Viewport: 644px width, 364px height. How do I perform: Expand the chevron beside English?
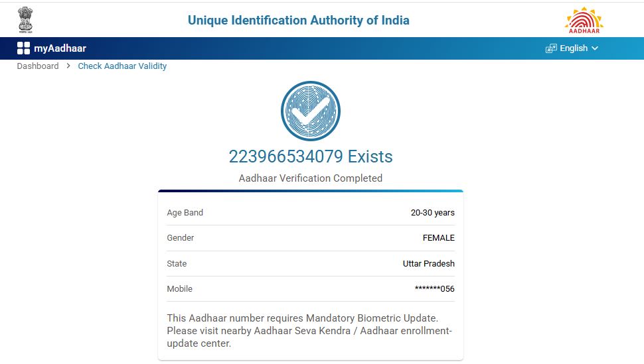coord(595,48)
